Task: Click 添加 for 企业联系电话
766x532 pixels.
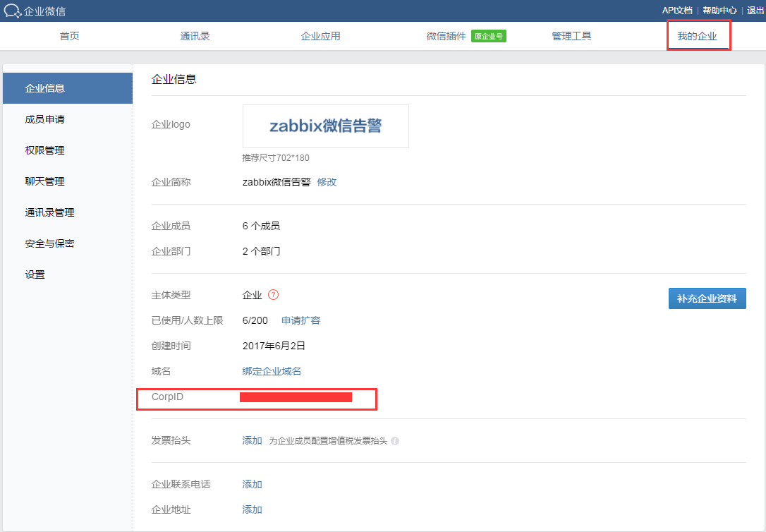Action: [252, 484]
